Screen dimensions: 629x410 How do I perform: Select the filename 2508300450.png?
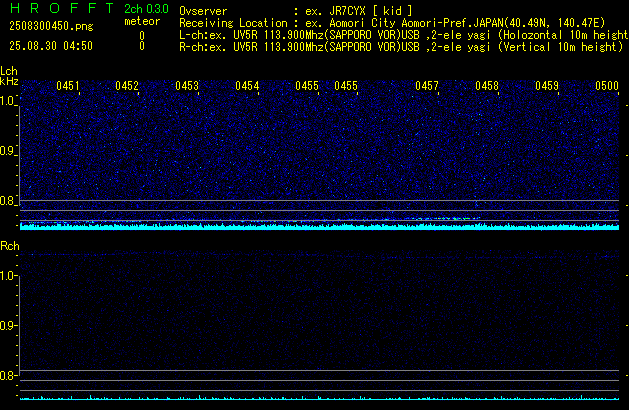point(51,26)
